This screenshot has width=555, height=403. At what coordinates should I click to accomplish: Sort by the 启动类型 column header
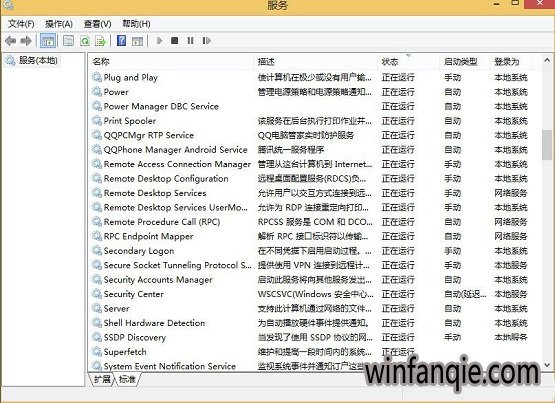click(460, 62)
